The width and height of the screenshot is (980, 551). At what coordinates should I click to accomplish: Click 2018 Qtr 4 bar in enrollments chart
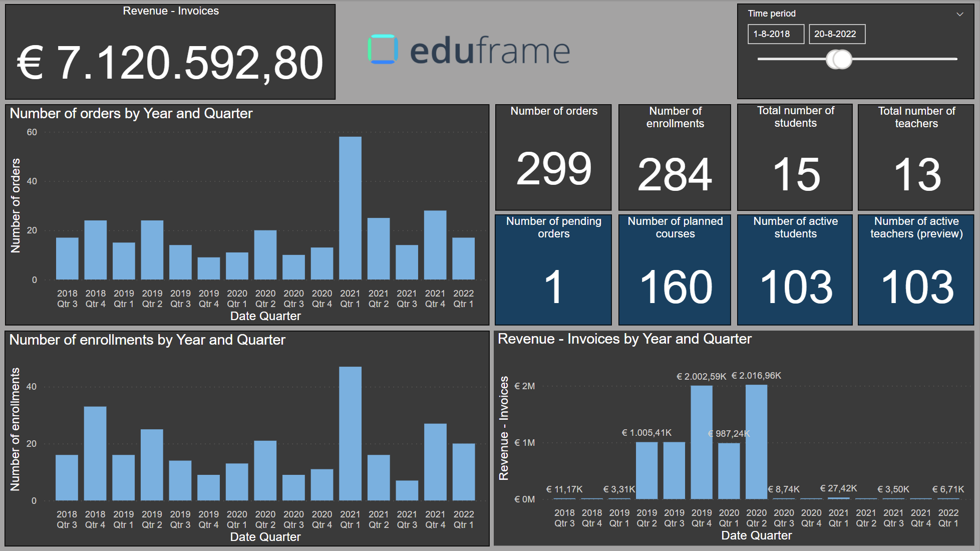[x=95, y=453]
